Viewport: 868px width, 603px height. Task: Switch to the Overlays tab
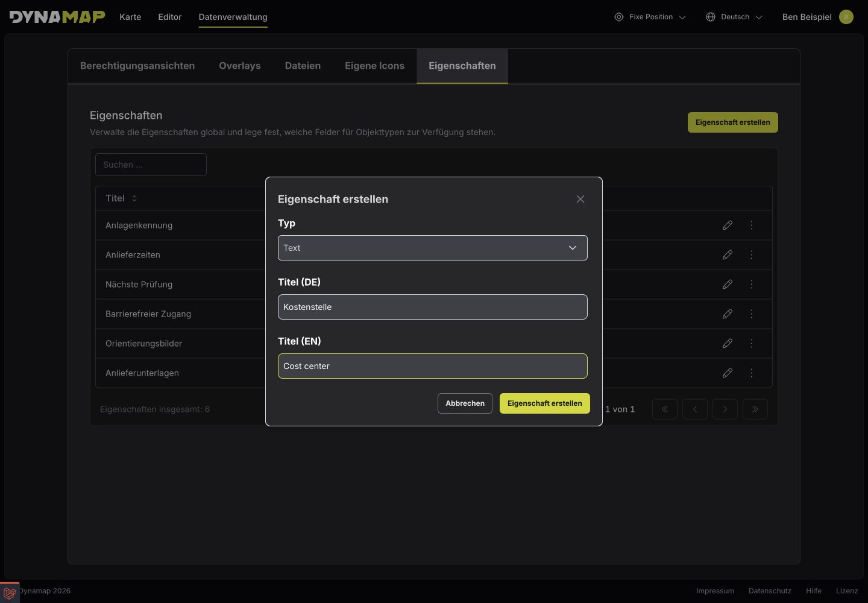(240, 66)
